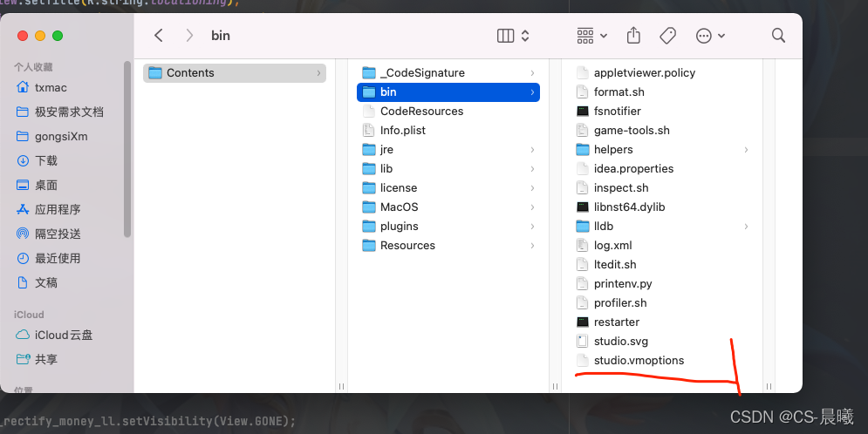The height and width of the screenshot is (434, 868).
Task: Select the CodeResources file
Action: (x=448, y=112)
